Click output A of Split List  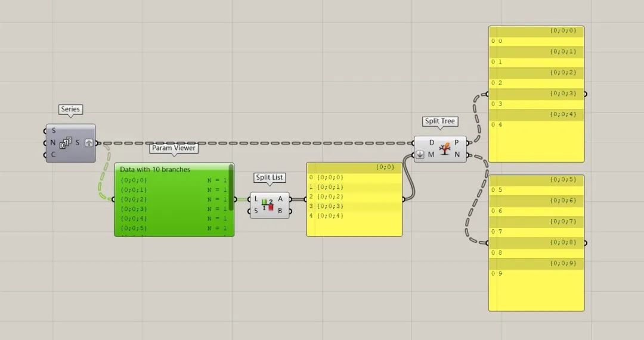280,199
